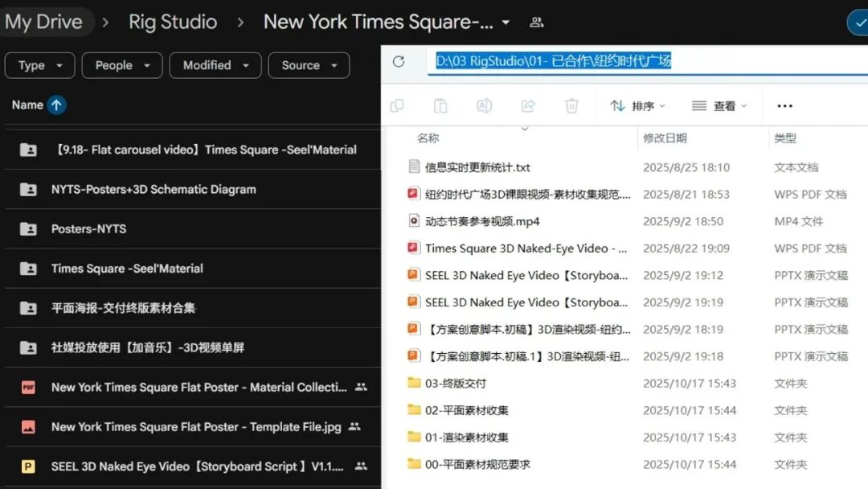The width and height of the screenshot is (868, 489).
Task: Click the copy icon in Explorer toolbar
Action: point(396,106)
